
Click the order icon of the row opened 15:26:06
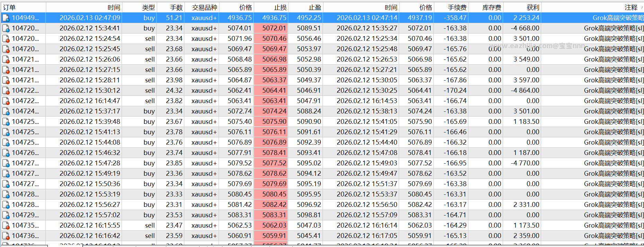[x=6, y=60]
